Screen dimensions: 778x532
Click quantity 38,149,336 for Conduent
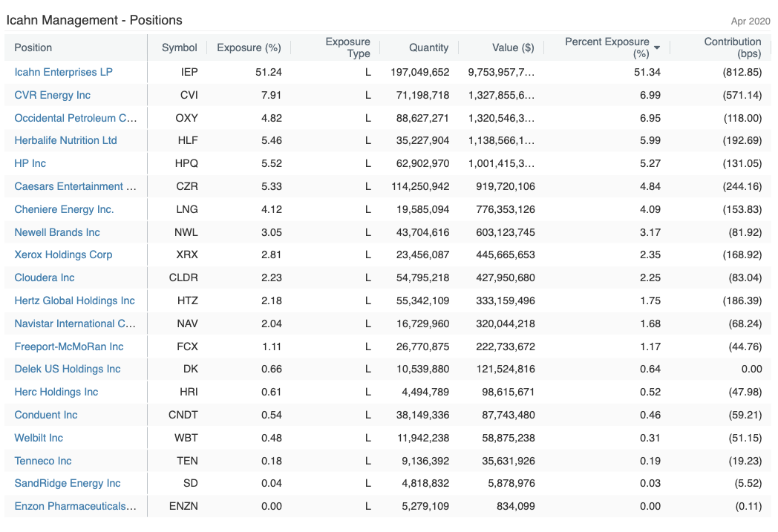click(422, 415)
